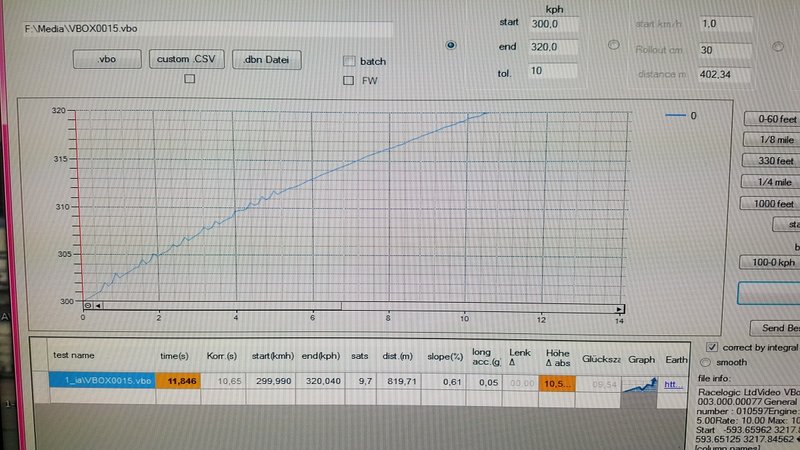Select the kph start/end radio button

(x=451, y=45)
